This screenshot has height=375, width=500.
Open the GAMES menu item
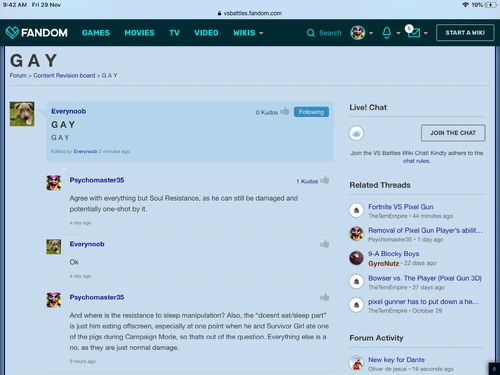coord(96,33)
